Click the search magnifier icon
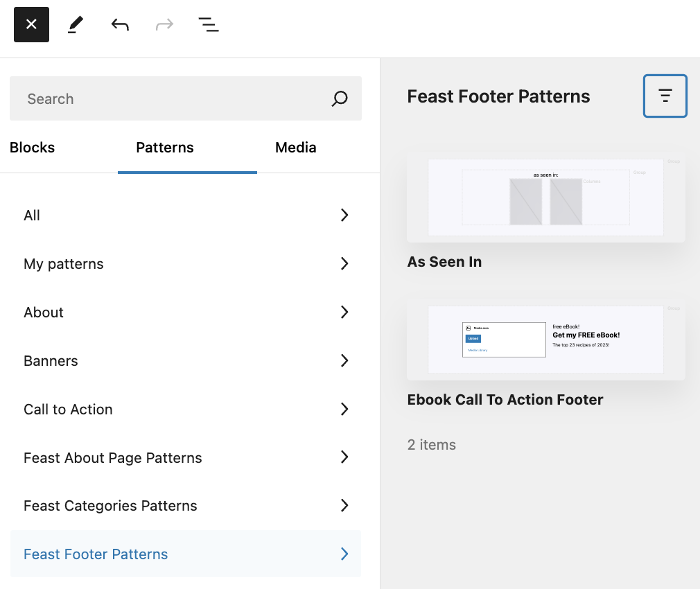 tap(339, 98)
